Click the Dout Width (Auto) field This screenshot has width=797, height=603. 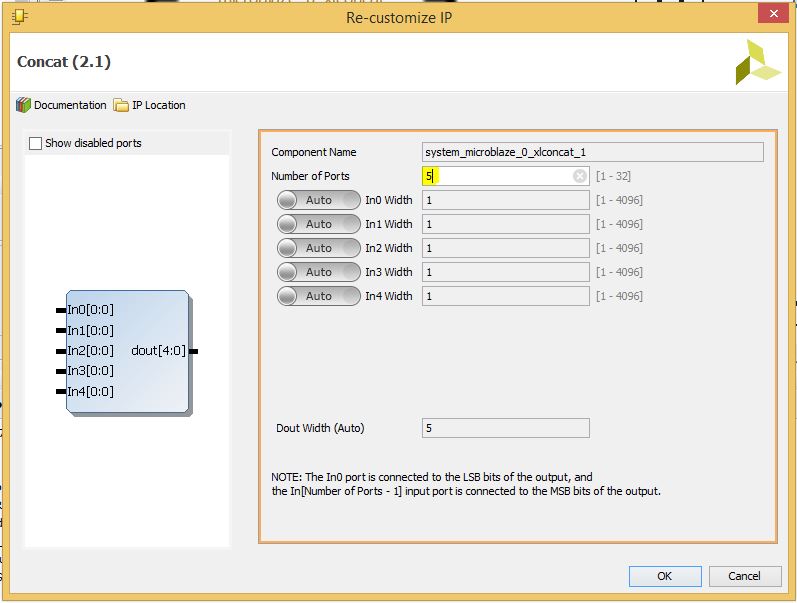506,428
